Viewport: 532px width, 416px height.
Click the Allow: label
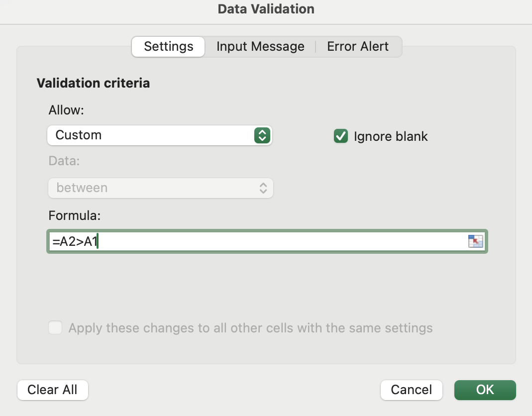[x=66, y=110]
